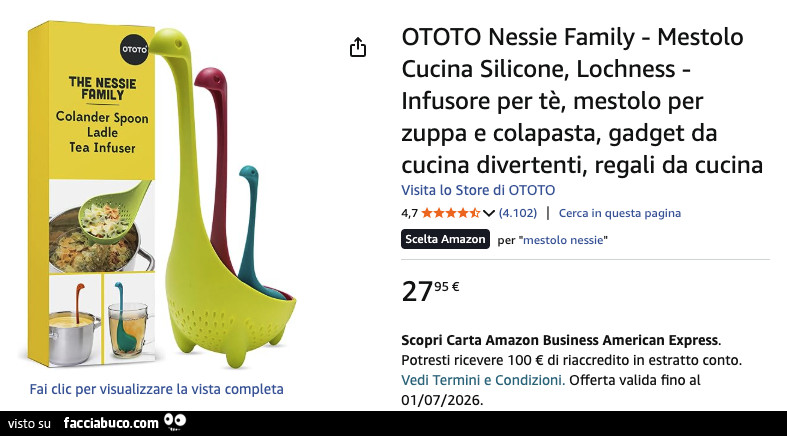787x436 pixels.
Task: Click the facciabuco.com watermark logo
Action: [x=110, y=423]
